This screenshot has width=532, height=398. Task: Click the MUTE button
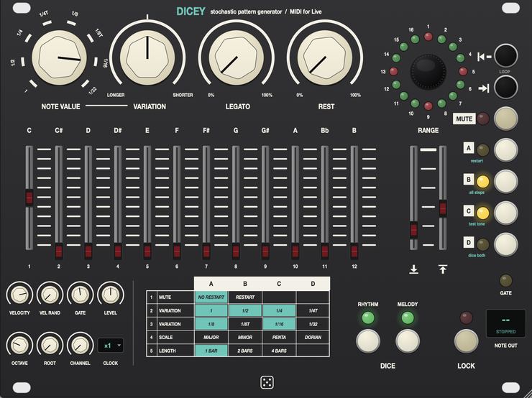pos(506,119)
